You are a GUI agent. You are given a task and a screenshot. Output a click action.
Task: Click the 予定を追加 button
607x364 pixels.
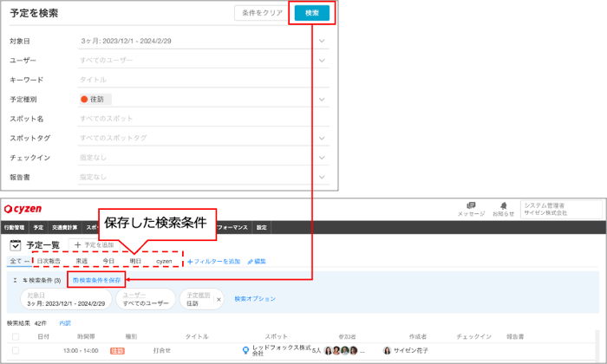click(x=94, y=245)
